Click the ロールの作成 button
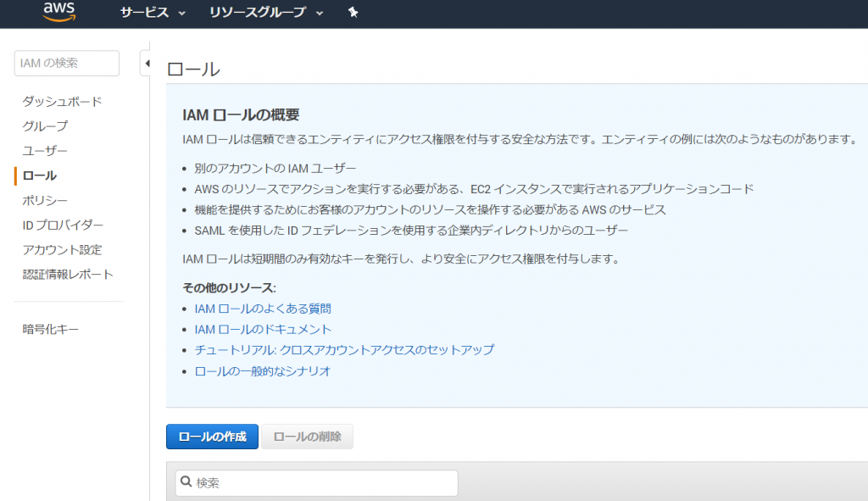Screen dimensions: 868x501 pos(212,437)
